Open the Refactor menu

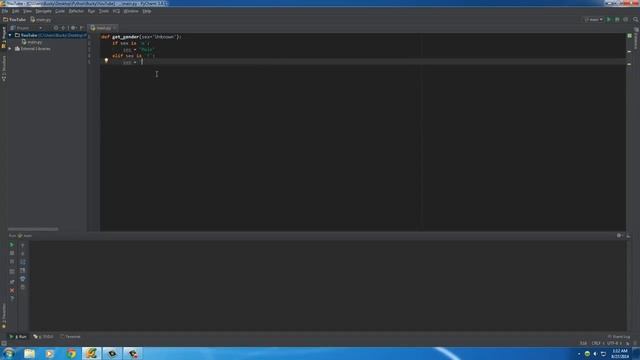point(76,11)
